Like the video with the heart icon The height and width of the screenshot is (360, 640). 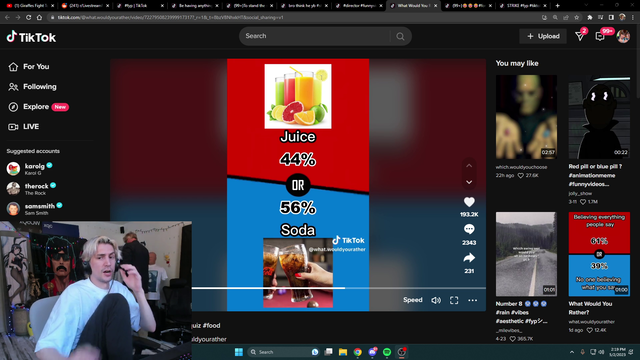(469, 202)
